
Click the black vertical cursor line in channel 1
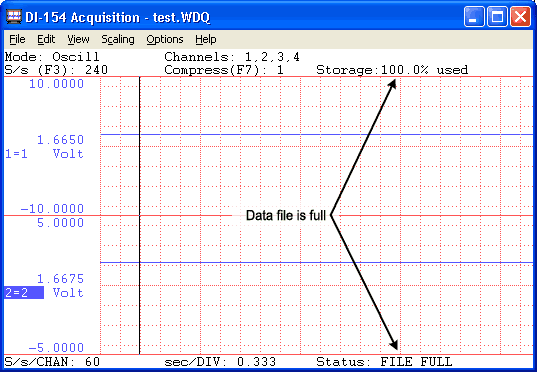(139, 146)
